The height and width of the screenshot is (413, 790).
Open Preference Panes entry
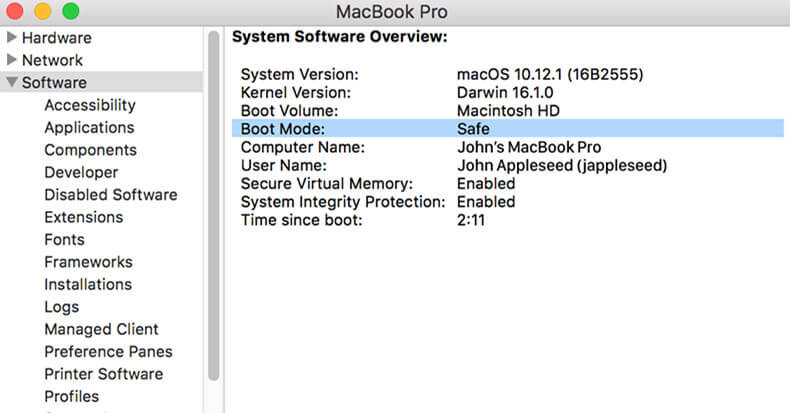(x=108, y=352)
